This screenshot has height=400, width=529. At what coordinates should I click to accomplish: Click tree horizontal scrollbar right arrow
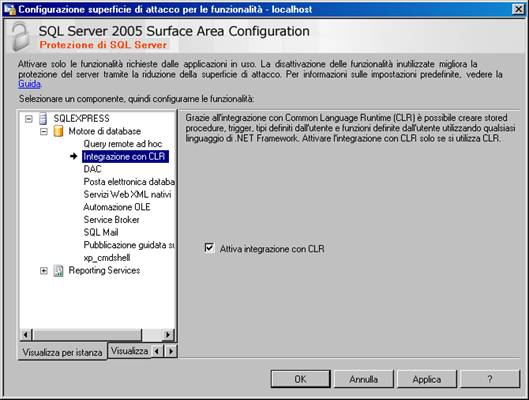(168, 335)
